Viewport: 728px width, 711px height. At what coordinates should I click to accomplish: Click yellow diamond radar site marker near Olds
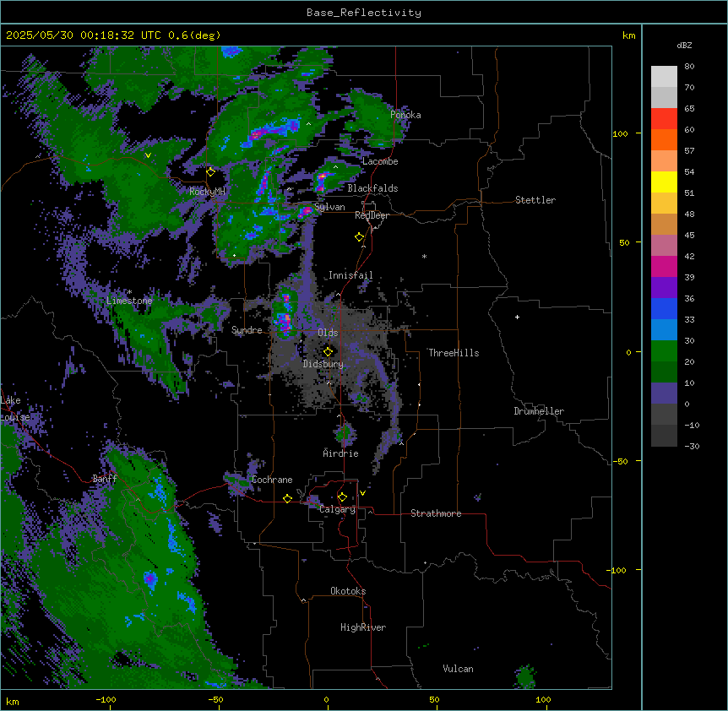[328, 352]
